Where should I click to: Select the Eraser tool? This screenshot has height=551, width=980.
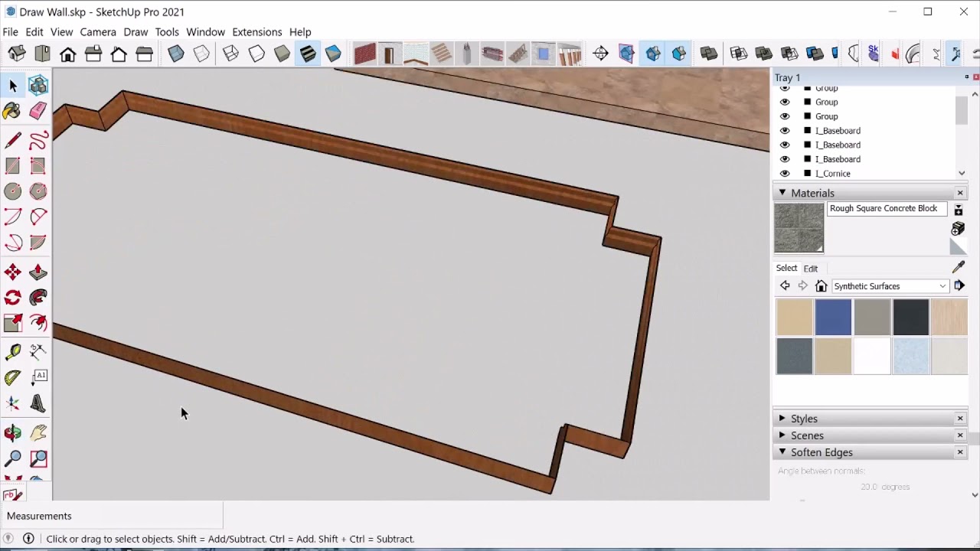(x=38, y=111)
